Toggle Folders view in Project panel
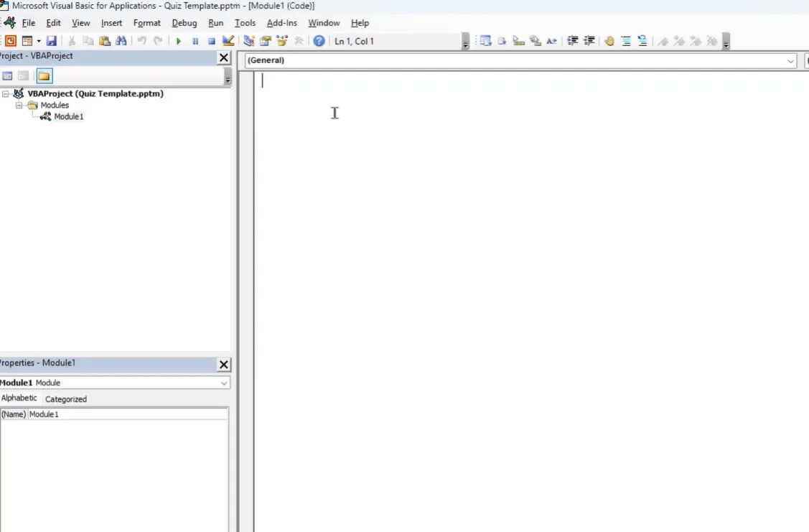This screenshot has height=532, width=809. tap(45, 76)
